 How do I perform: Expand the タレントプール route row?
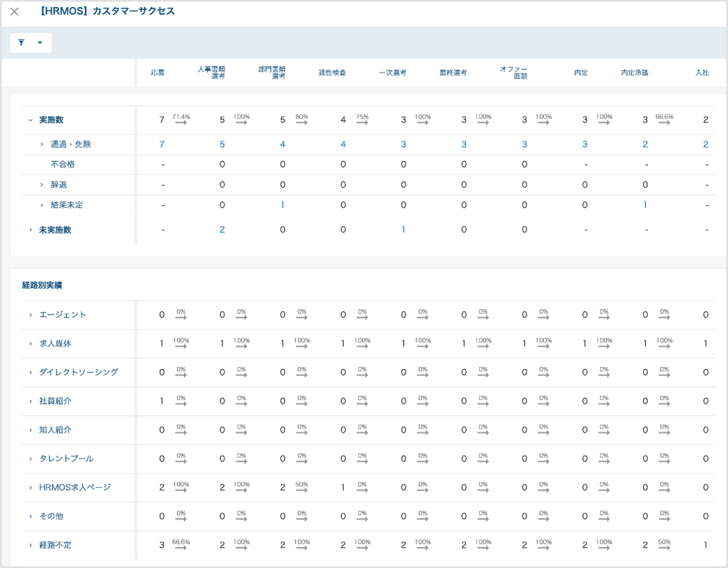(x=31, y=459)
